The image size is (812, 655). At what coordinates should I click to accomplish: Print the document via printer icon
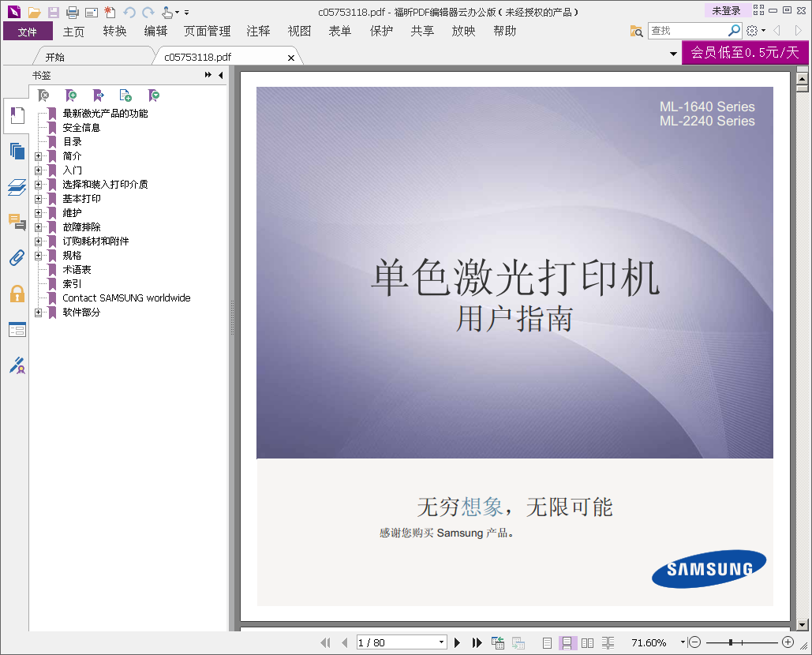tap(73, 12)
